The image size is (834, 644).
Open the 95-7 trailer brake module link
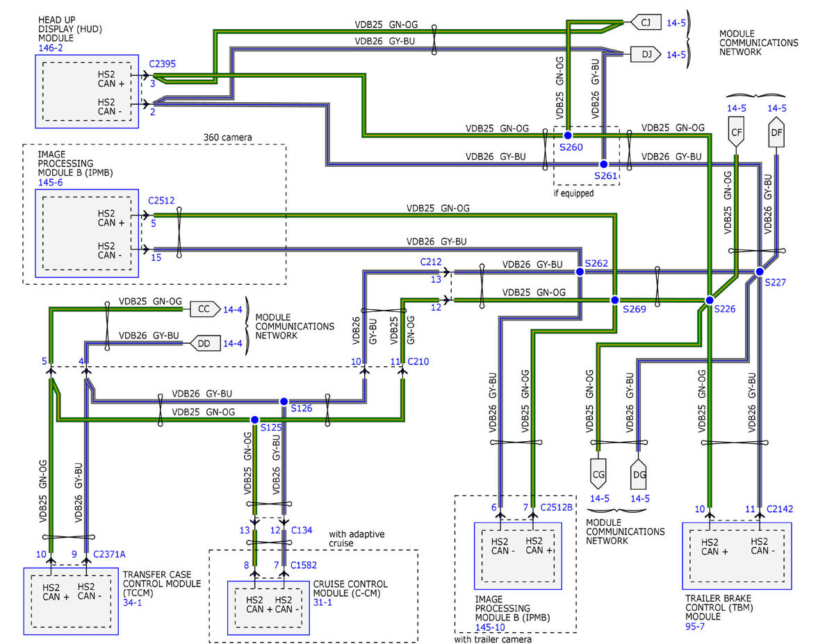[696, 626]
